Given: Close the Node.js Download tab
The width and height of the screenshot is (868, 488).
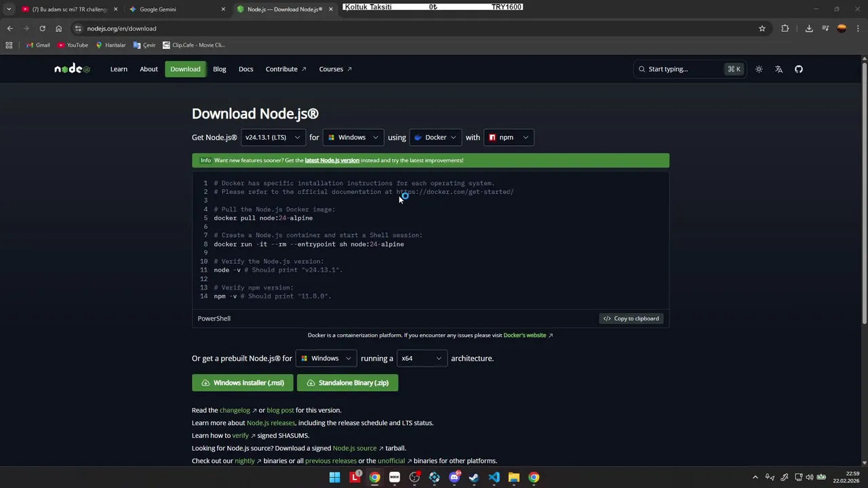Looking at the screenshot, I should [x=330, y=9].
